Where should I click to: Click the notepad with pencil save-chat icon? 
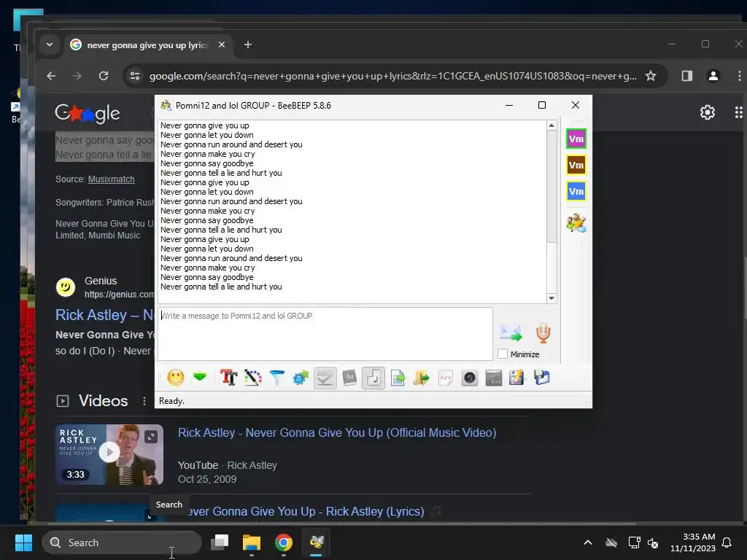pyautogui.click(x=517, y=378)
